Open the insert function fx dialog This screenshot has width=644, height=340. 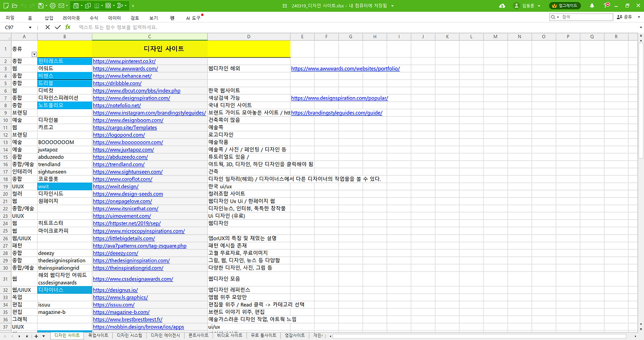(68, 27)
